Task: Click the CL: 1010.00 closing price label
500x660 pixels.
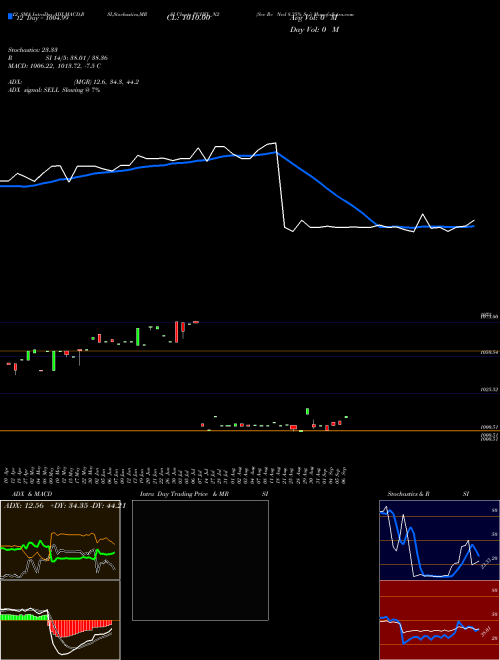Action: tap(188, 17)
